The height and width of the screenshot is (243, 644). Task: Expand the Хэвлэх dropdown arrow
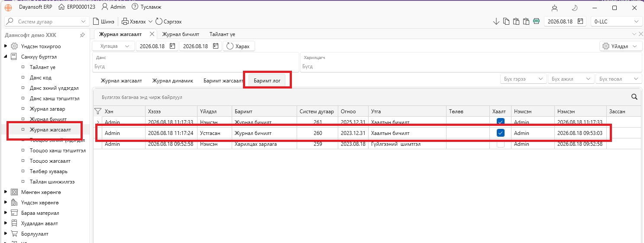click(150, 21)
